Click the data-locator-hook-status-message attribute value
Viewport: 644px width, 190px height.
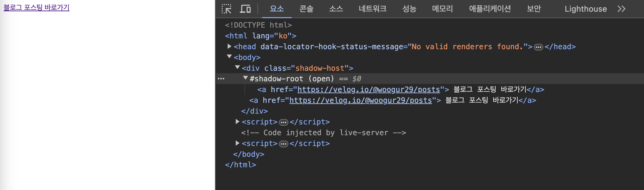pyautogui.click(x=467, y=46)
